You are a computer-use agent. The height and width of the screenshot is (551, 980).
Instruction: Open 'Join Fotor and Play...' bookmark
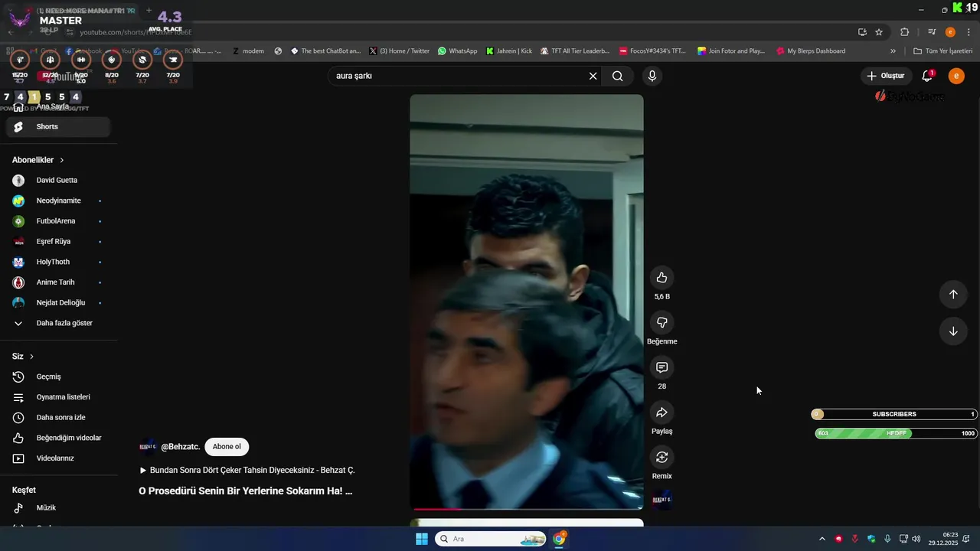click(x=731, y=51)
